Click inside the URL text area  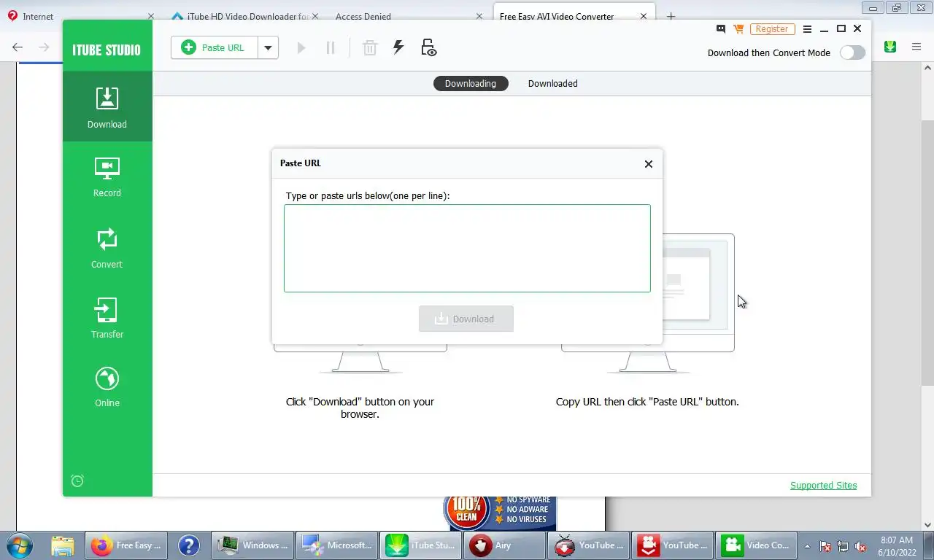click(467, 248)
